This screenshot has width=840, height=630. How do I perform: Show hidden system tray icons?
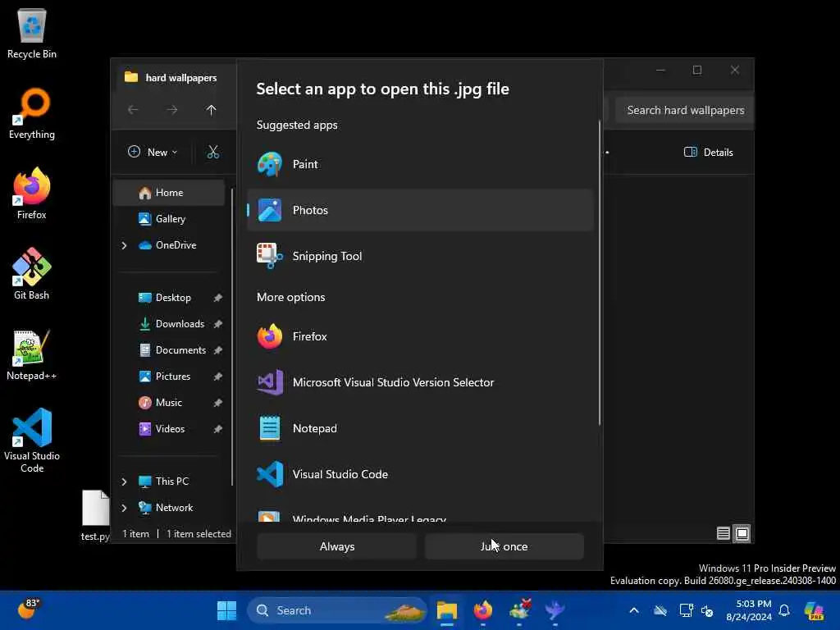tap(634, 610)
